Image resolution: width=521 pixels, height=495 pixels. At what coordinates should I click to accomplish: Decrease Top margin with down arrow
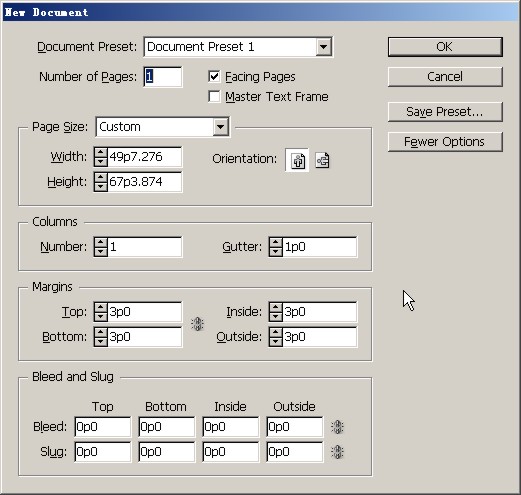(101, 316)
